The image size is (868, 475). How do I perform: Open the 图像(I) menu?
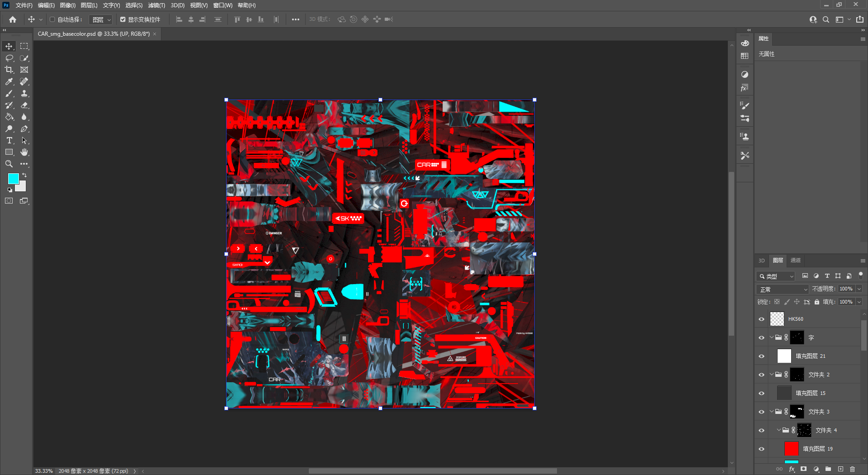click(68, 5)
